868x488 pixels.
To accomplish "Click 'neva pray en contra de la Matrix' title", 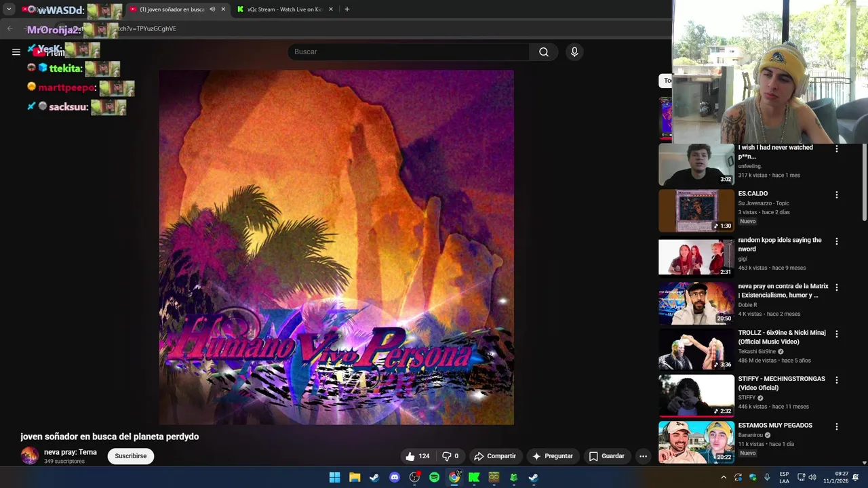I will (x=783, y=291).
